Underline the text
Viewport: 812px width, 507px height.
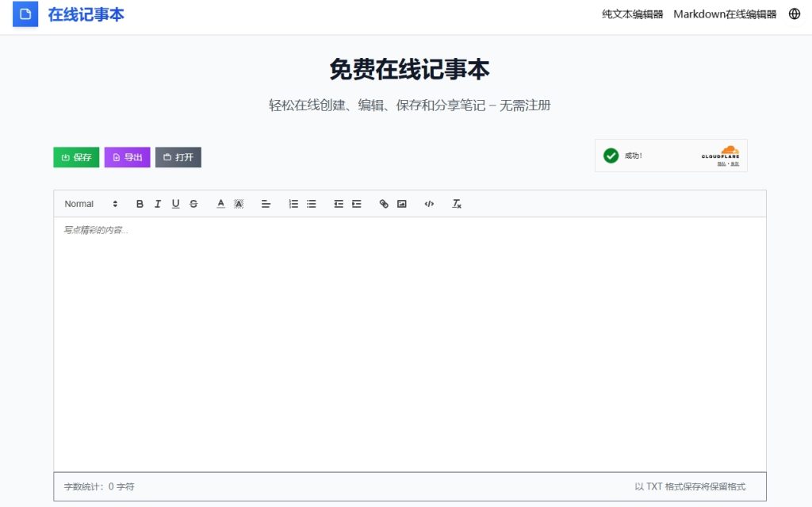[175, 204]
